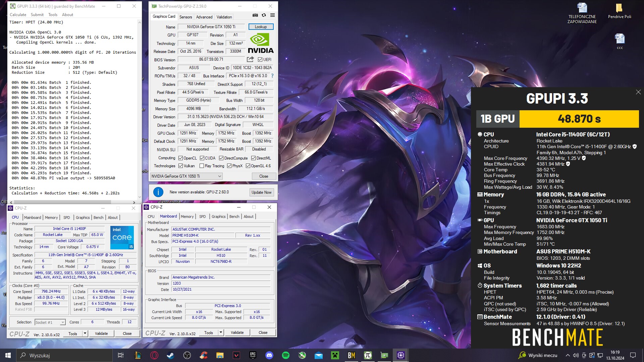Expand Tools dropdown arrow in Mainboard CPU-Z
This screenshot has width=644, height=362.
[221, 333]
